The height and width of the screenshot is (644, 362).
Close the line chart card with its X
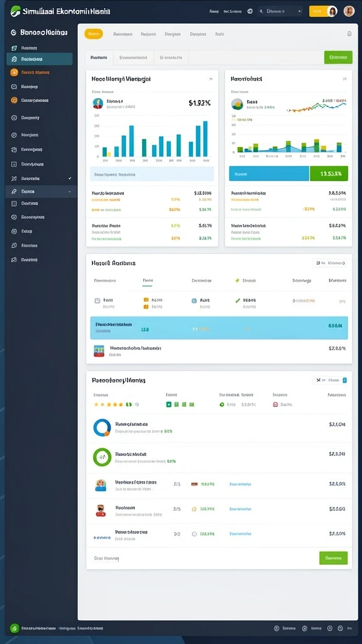[345, 79]
